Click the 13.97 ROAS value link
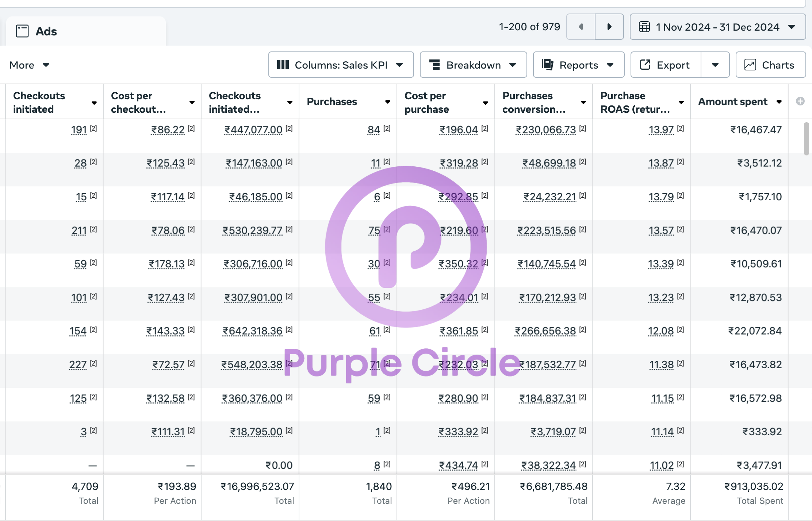Screen dimensions: 812x521 pyautogui.click(x=661, y=130)
